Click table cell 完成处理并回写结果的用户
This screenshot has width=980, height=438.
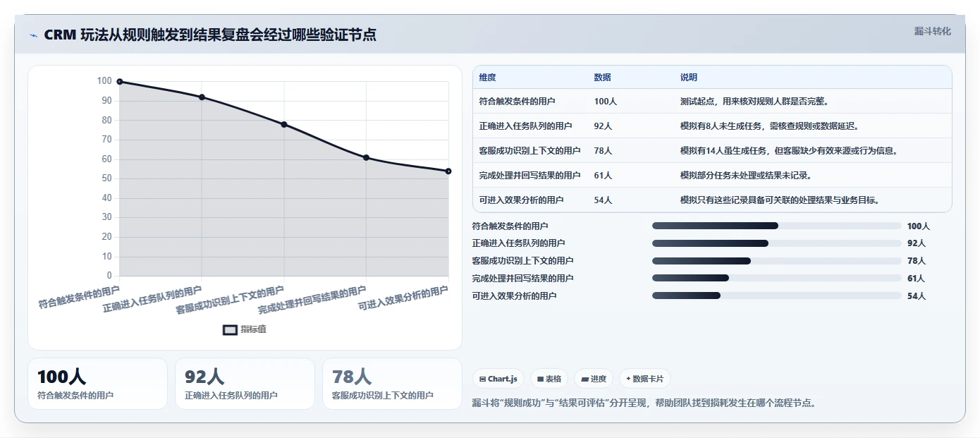pyautogui.click(x=529, y=176)
